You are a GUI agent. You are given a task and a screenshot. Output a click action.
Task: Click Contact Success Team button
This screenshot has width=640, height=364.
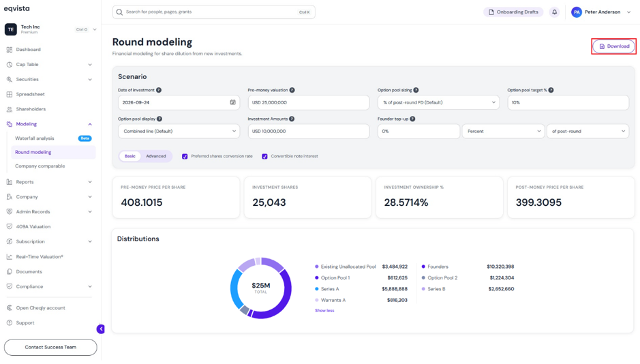(x=50, y=347)
